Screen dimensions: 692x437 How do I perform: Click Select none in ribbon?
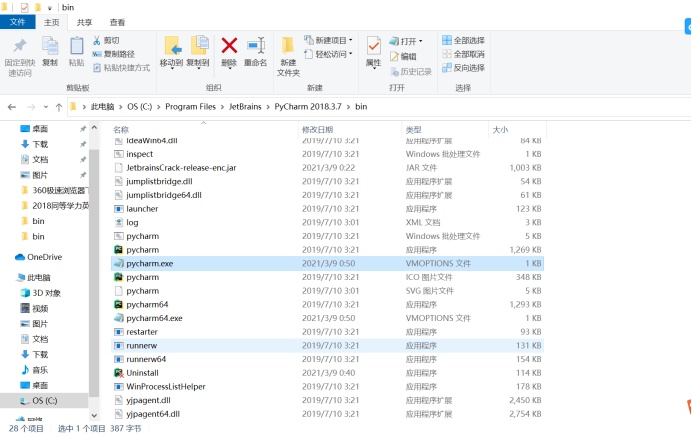pos(463,54)
